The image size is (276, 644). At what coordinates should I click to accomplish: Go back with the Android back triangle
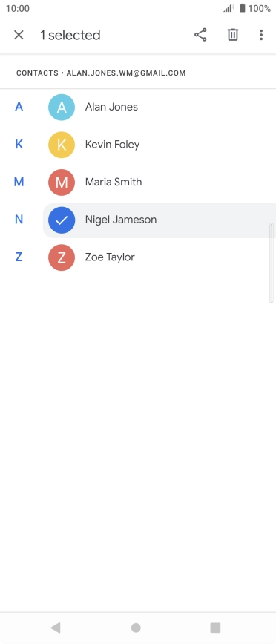point(56,628)
